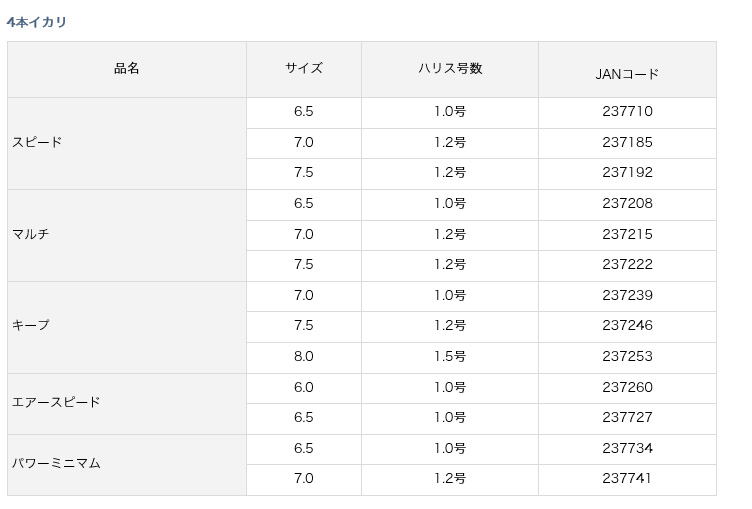
Task: Select JAN code 237185
Action: [x=627, y=142]
